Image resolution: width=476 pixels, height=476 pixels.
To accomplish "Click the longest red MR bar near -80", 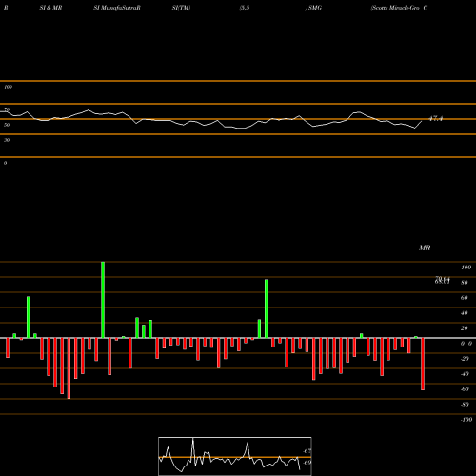I will pyautogui.click(x=69, y=368).
